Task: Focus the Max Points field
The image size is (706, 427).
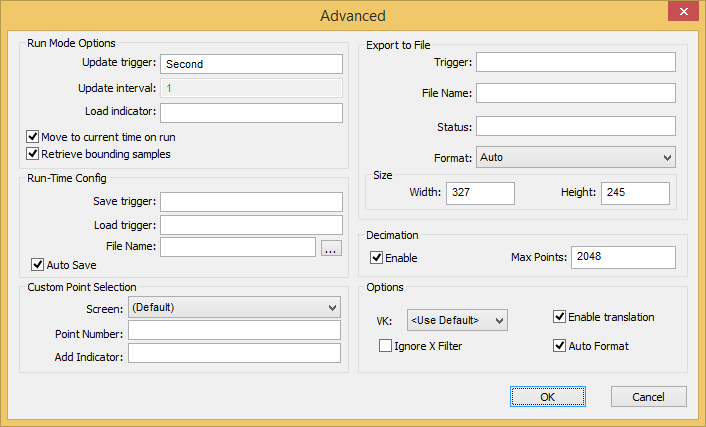Action: [x=624, y=257]
